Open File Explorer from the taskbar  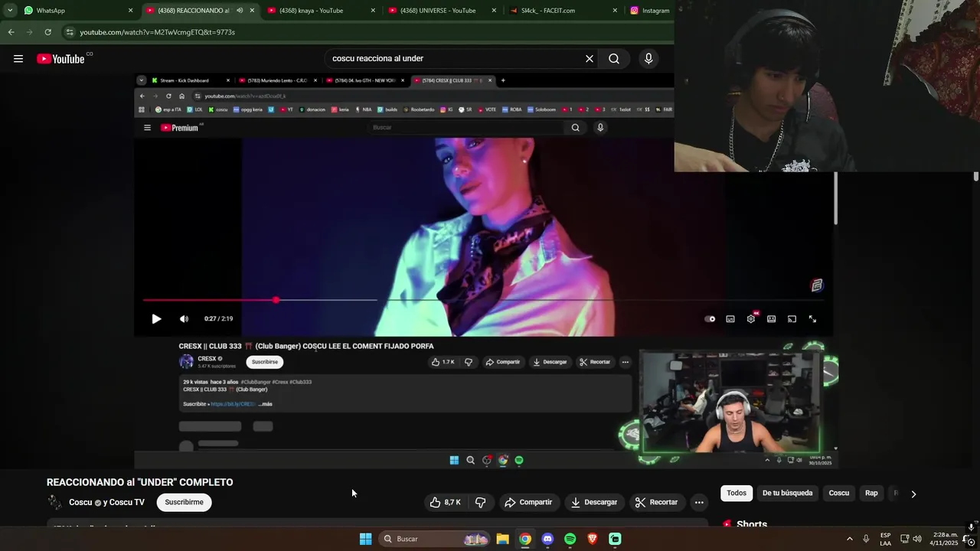tap(502, 539)
